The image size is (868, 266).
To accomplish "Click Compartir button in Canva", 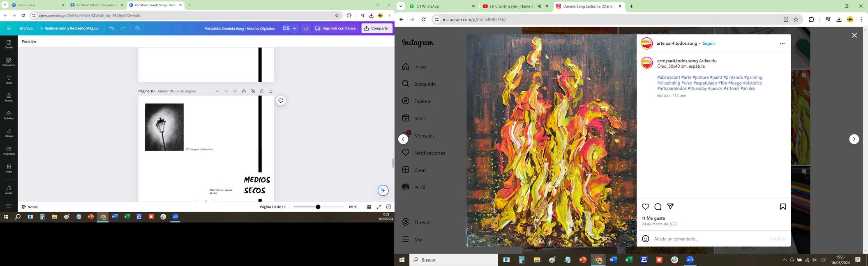I will click(377, 28).
